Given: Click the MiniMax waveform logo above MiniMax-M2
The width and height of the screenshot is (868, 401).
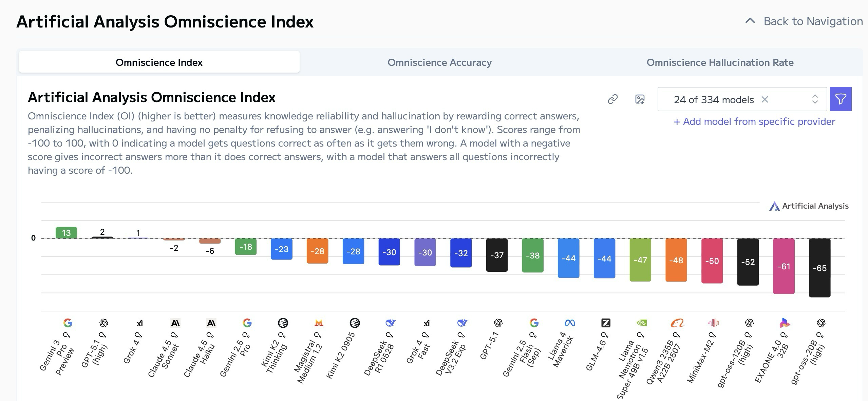Looking at the screenshot, I should pos(713,323).
